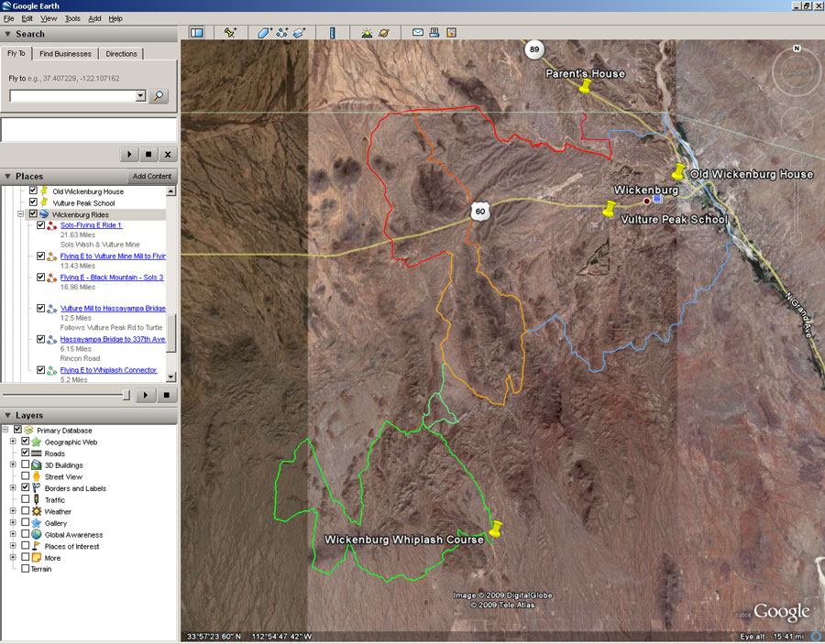Viewport: 825px width, 644px height.
Task: Expand the Geographic Web layer node
Action: (x=13, y=441)
